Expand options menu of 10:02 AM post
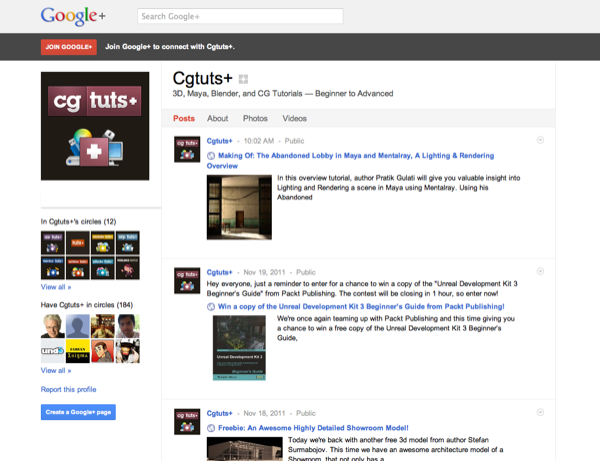Screen dimensions: 600x461 point(540,140)
